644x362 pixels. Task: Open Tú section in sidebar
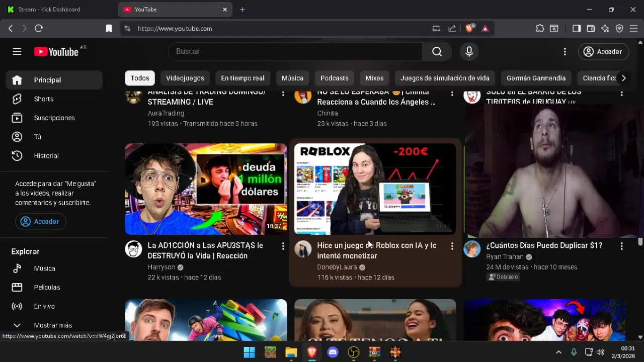point(54,137)
